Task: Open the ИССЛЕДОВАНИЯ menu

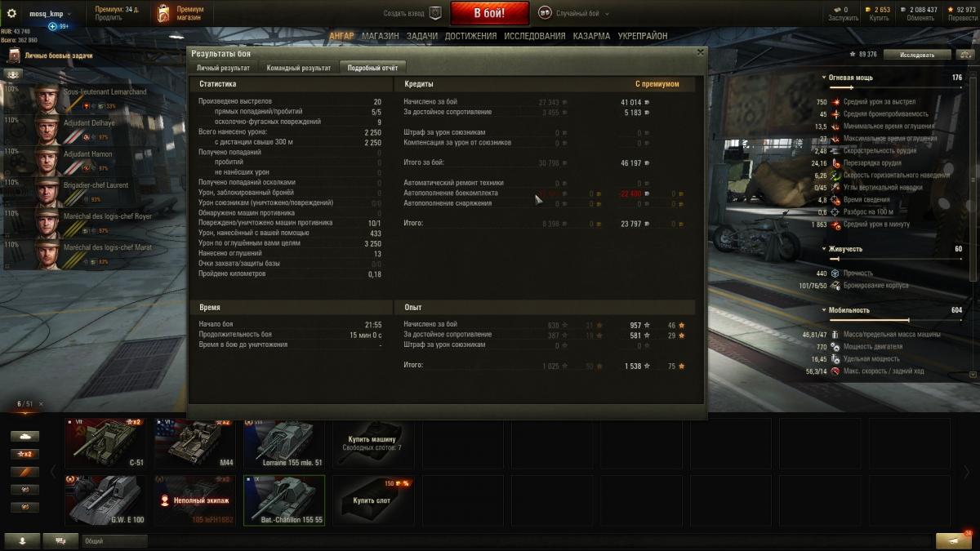Action: tap(534, 36)
